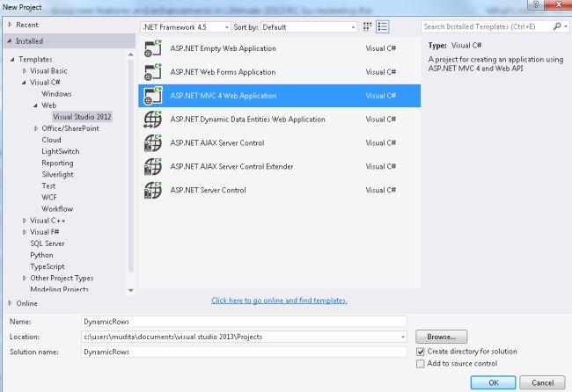Expand Other Project Types node

[x=25, y=278]
